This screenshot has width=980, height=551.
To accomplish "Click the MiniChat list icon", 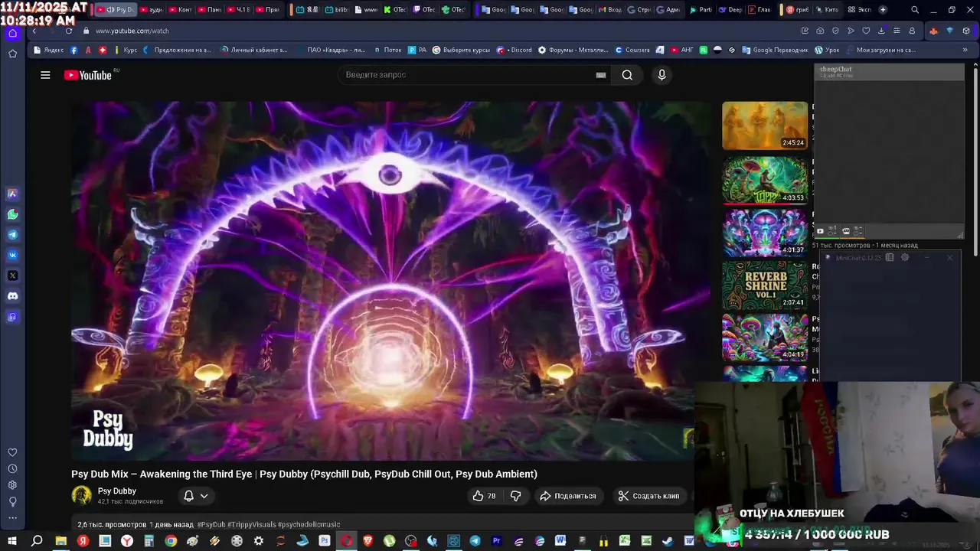I will (890, 258).
